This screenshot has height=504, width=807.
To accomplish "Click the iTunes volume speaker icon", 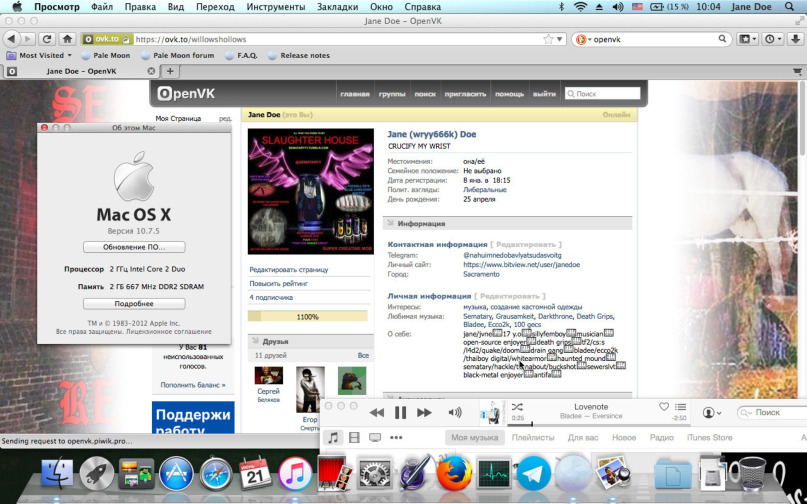I will 455,412.
